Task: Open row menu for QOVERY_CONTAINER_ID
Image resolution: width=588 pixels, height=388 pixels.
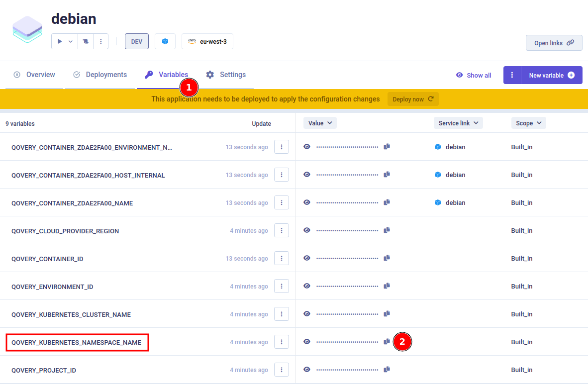Action: pos(282,258)
